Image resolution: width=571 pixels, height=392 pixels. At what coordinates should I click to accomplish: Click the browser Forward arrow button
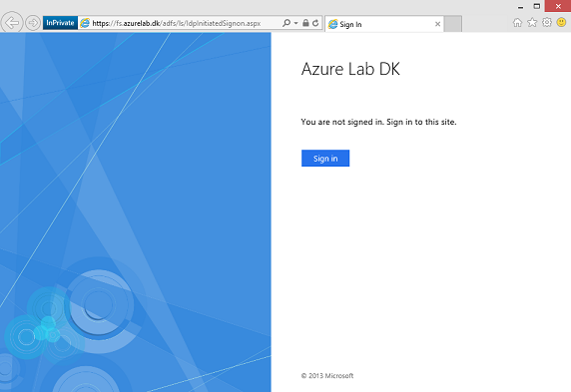33,23
